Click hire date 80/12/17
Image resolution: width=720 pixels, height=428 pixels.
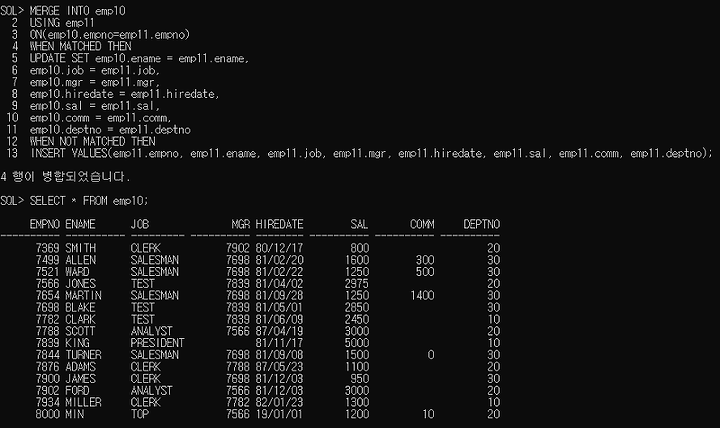(x=280, y=248)
